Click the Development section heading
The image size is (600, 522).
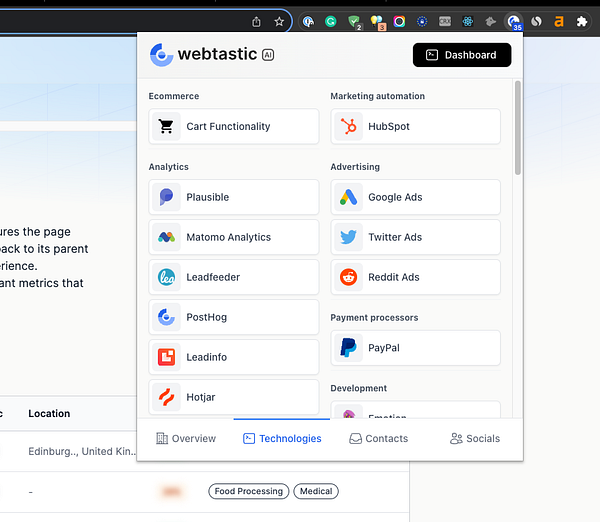click(359, 388)
